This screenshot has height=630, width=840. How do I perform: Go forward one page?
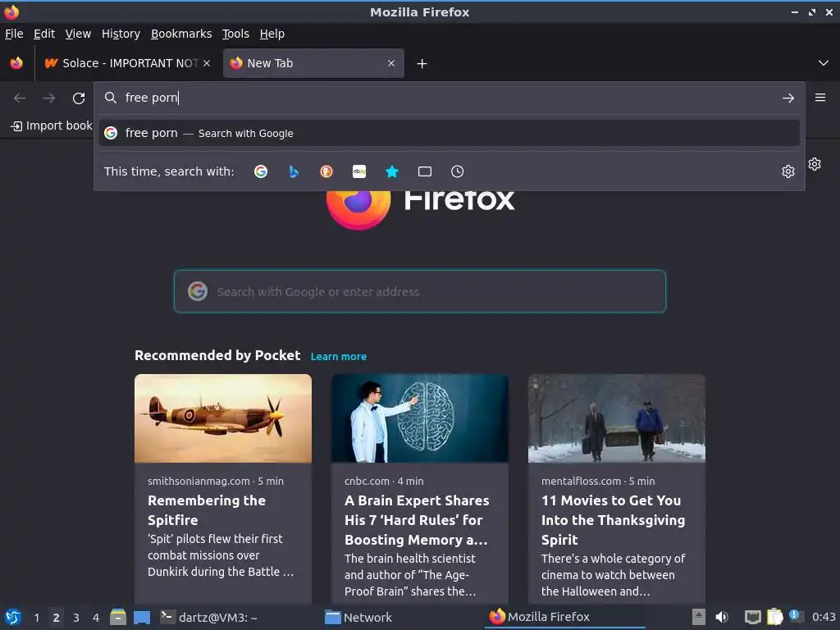point(49,98)
